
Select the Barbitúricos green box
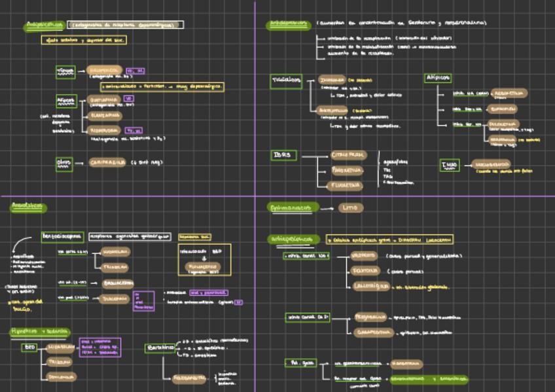click(x=160, y=348)
